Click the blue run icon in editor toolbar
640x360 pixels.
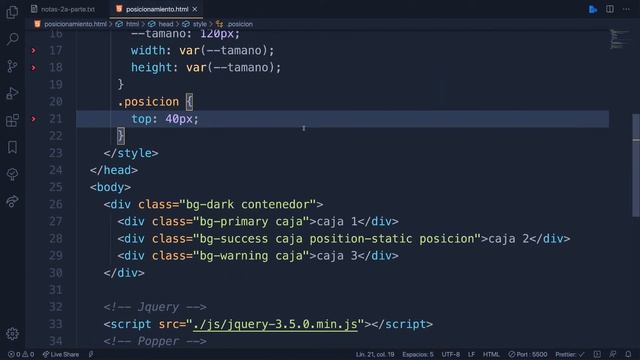593,9
